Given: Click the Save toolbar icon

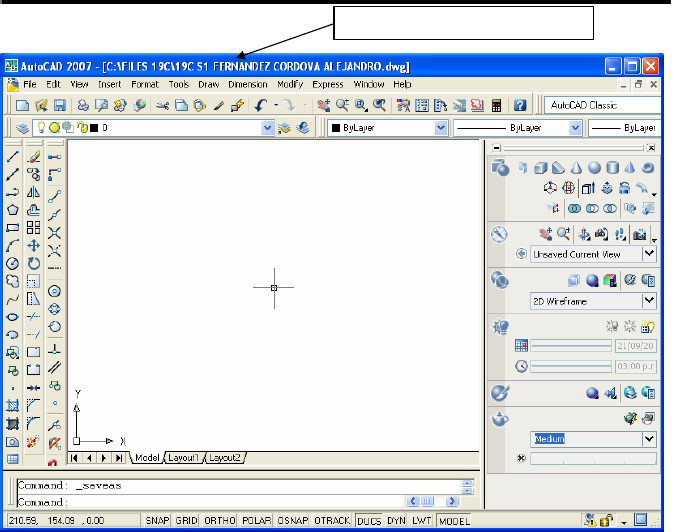Looking at the screenshot, I should (x=60, y=105).
